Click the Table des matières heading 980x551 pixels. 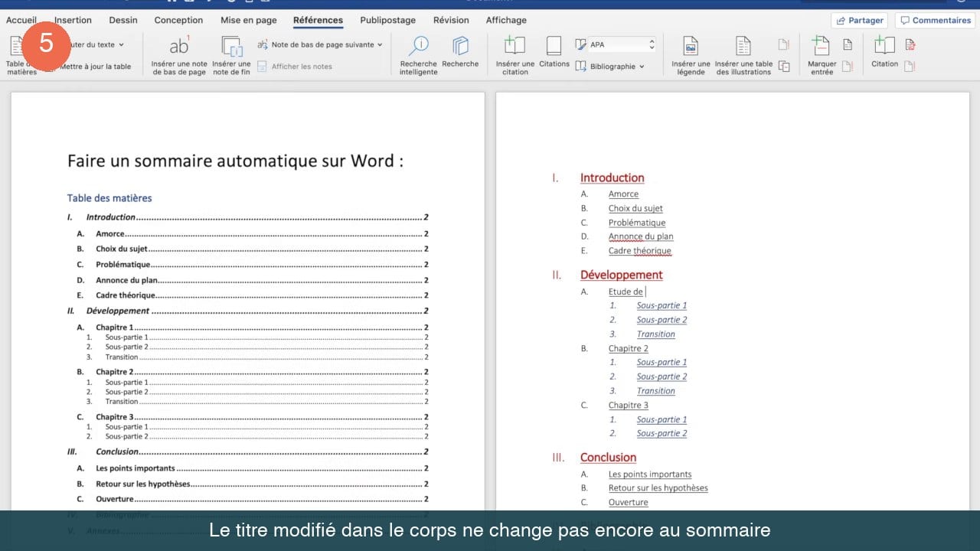109,198
